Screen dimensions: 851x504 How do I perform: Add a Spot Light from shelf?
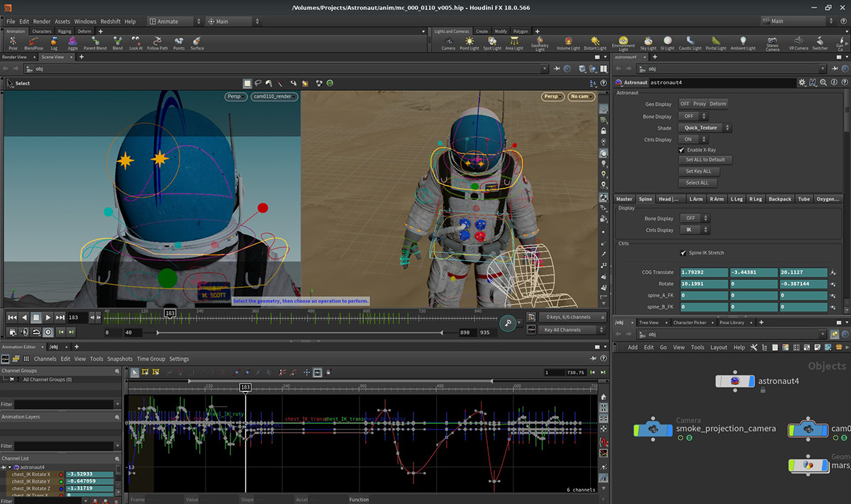[x=491, y=43]
